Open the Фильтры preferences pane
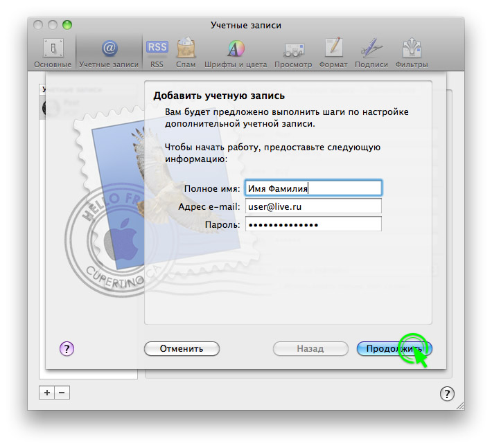The width and height of the screenshot is (492, 448). [412, 53]
